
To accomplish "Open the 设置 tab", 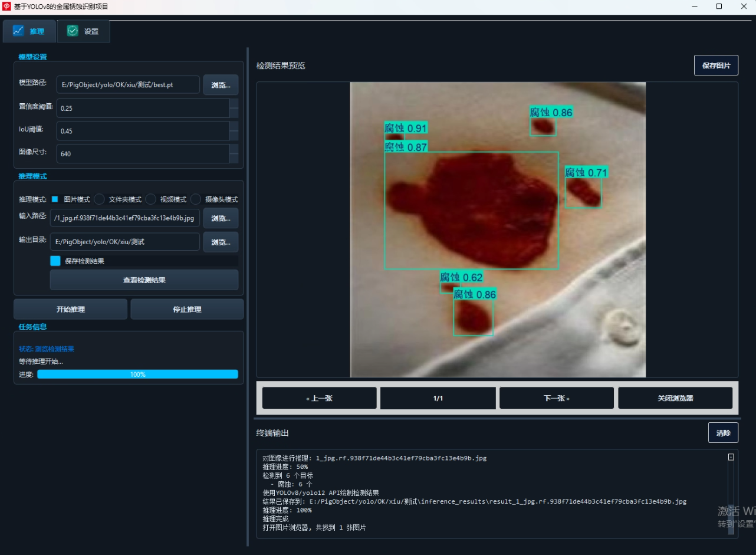I will point(83,31).
